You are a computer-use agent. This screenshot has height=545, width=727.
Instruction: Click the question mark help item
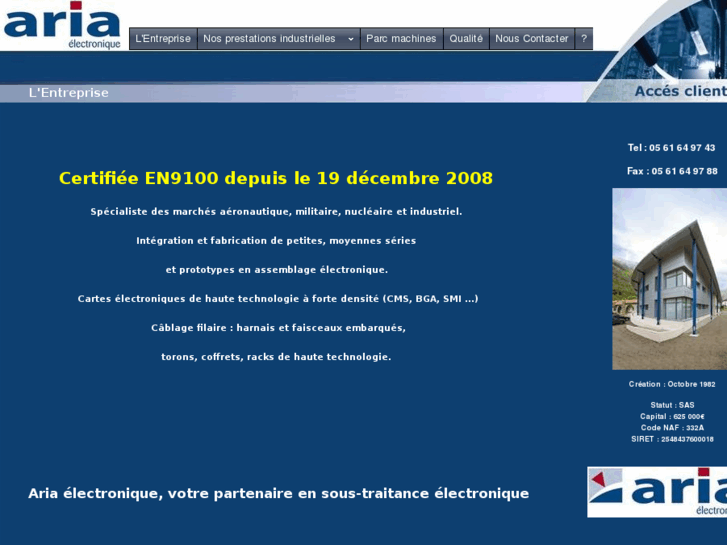[x=584, y=38]
